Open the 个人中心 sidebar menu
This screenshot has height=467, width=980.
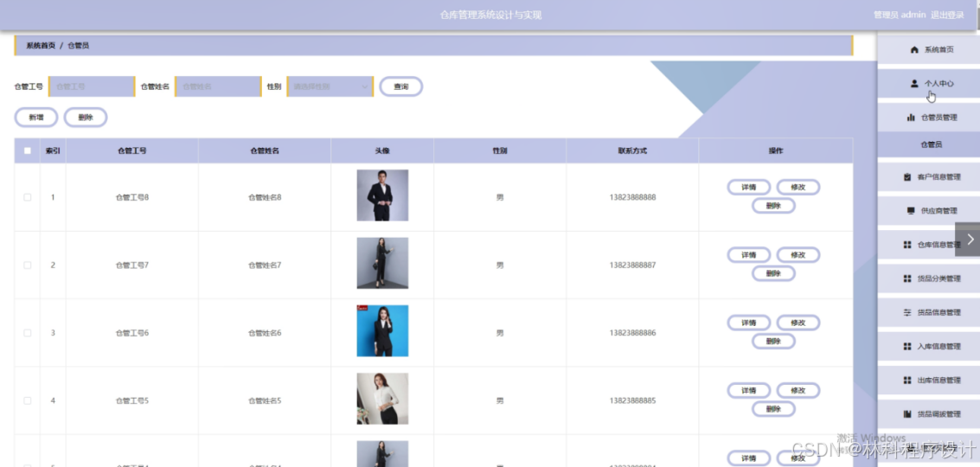[928, 83]
